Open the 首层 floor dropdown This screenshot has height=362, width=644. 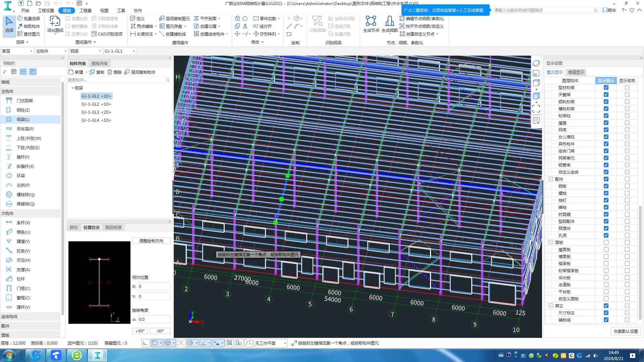pos(17,51)
